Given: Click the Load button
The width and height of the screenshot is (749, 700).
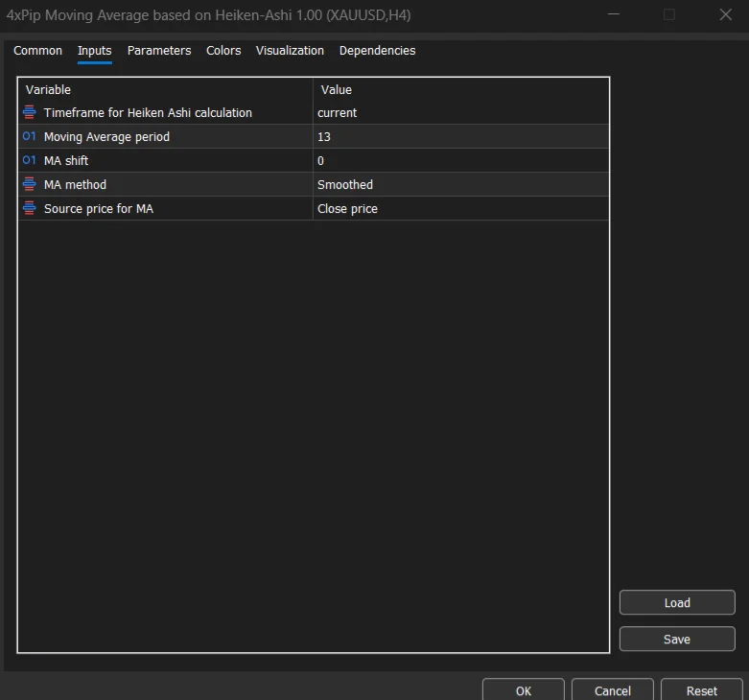Looking at the screenshot, I should [x=677, y=602].
